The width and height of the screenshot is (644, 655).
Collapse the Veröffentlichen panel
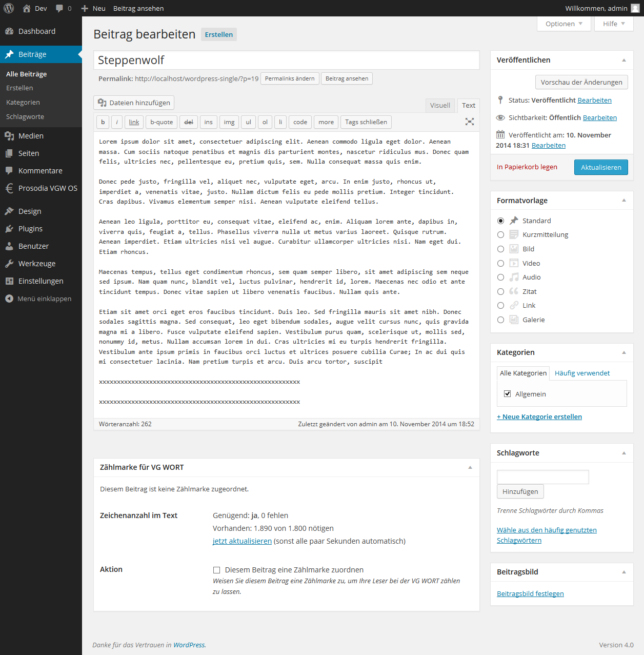tap(624, 60)
